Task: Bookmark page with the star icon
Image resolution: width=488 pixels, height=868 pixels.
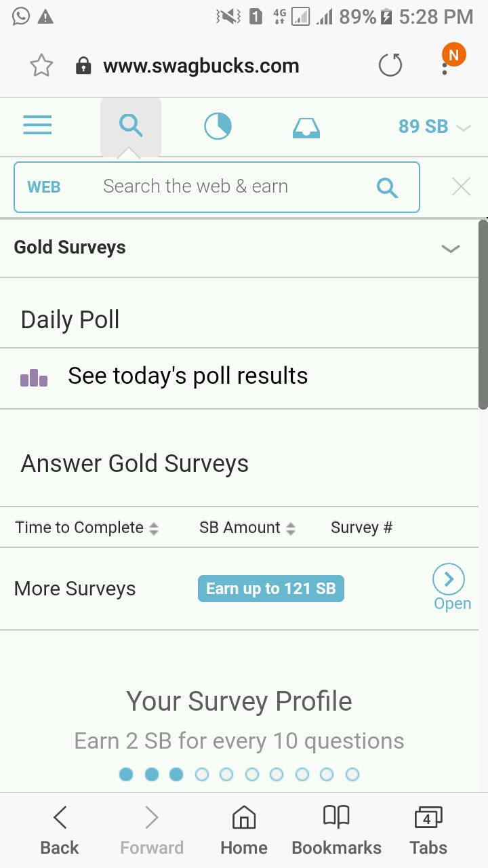Action: click(41, 66)
